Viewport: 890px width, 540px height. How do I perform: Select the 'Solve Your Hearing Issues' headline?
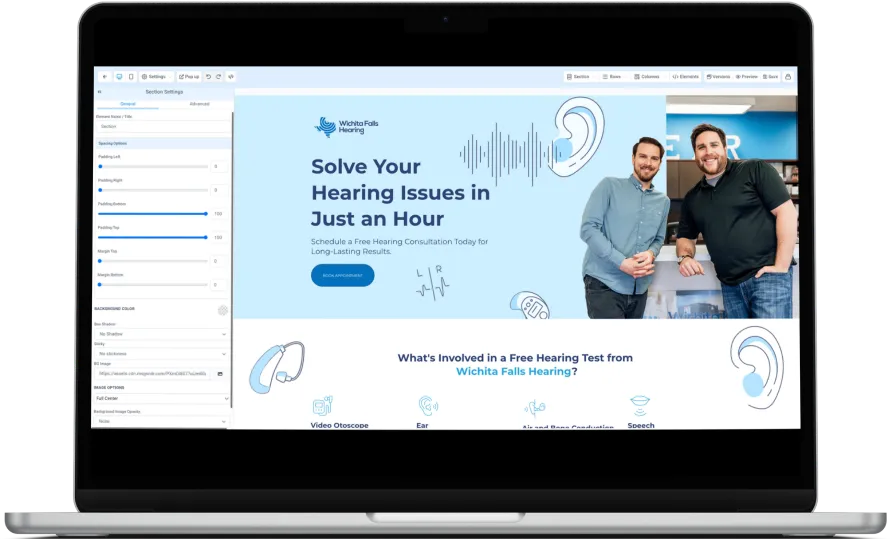pos(400,193)
